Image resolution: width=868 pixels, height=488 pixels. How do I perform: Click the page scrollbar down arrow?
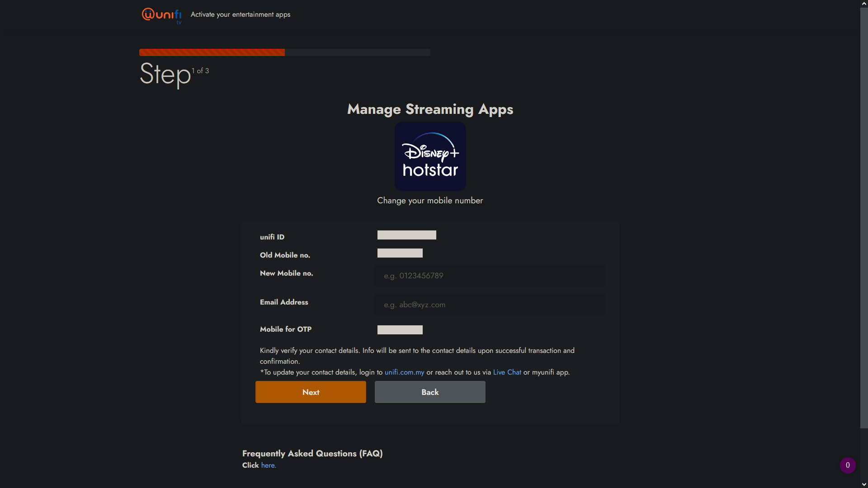tap(864, 484)
